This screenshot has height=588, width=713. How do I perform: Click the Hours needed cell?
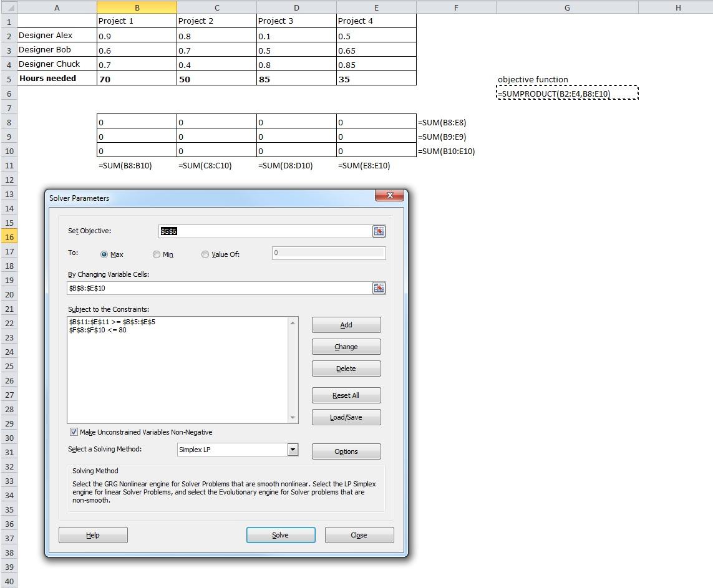click(57, 78)
